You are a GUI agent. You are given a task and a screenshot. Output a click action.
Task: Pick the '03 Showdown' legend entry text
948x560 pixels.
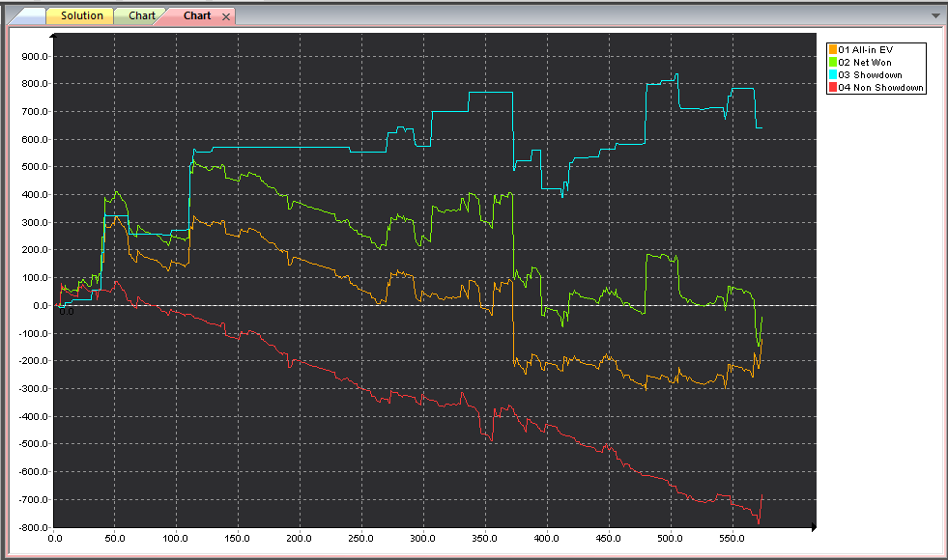click(x=870, y=74)
